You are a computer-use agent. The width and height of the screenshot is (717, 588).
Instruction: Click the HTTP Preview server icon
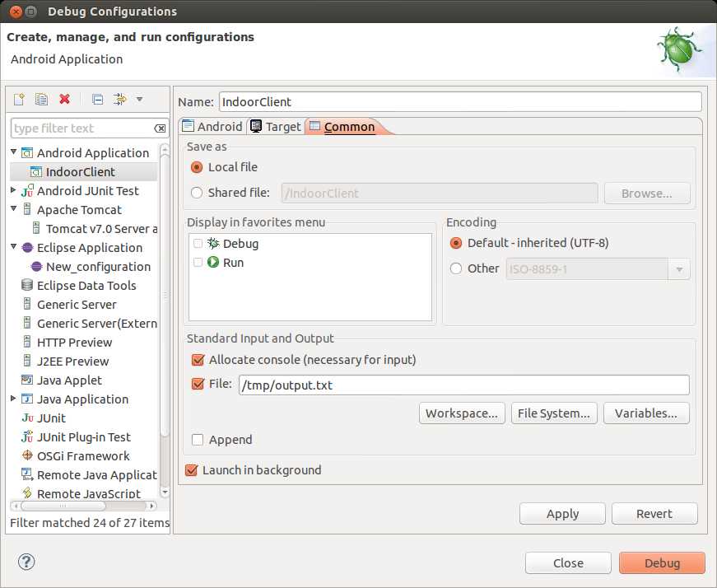pyautogui.click(x=27, y=342)
